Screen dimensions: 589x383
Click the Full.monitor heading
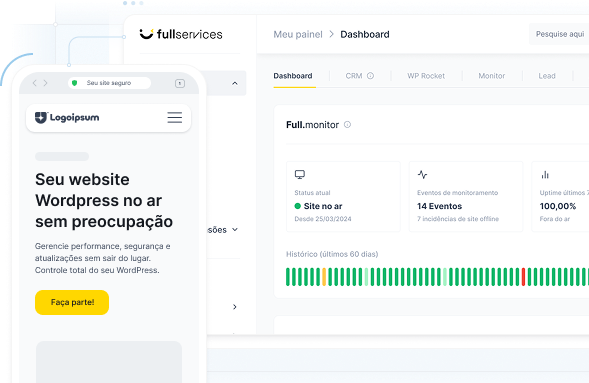point(313,125)
